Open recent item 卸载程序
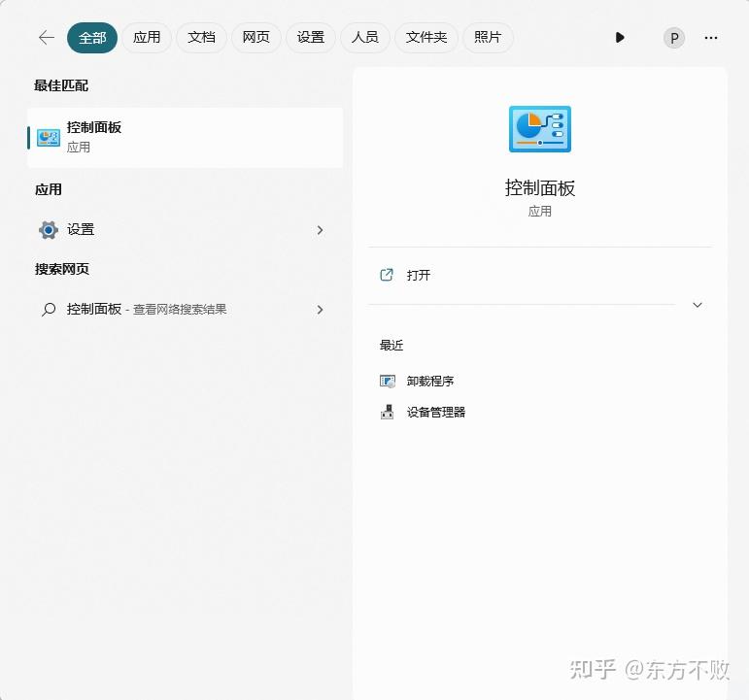Screen dimensions: 749x700 pyautogui.click(x=430, y=381)
